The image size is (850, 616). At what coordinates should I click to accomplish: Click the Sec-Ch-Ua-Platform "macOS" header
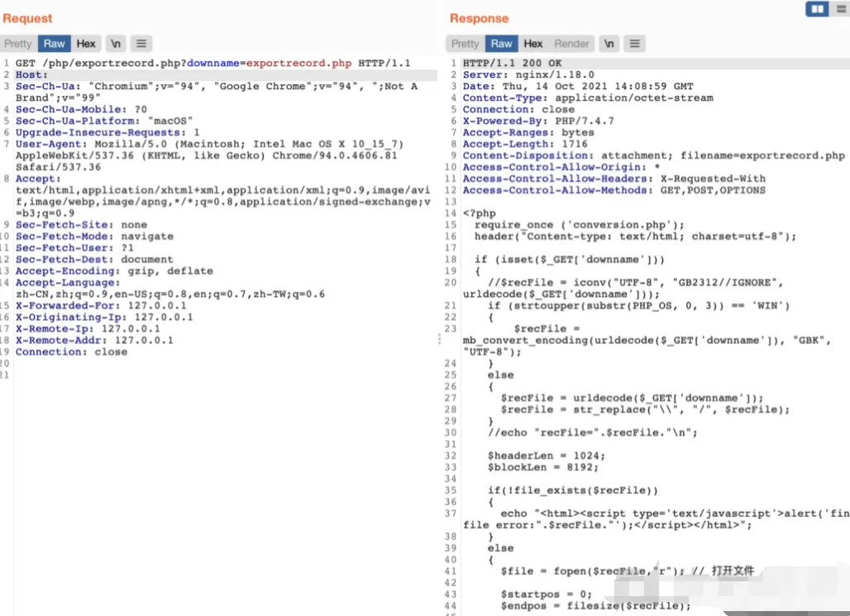(x=104, y=121)
